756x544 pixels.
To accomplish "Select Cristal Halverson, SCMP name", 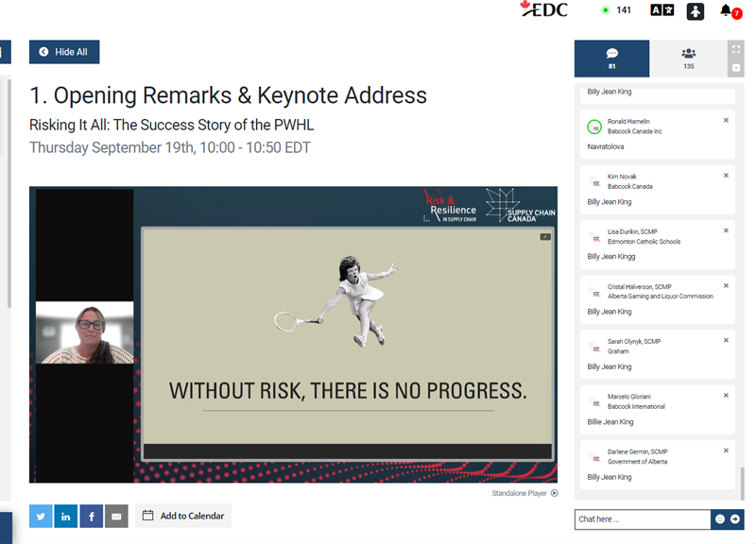I will pos(640,287).
